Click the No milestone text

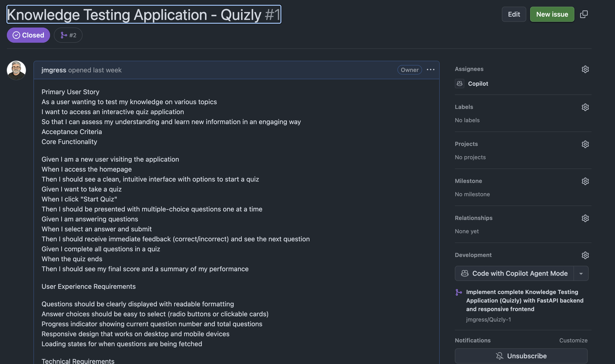point(472,194)
